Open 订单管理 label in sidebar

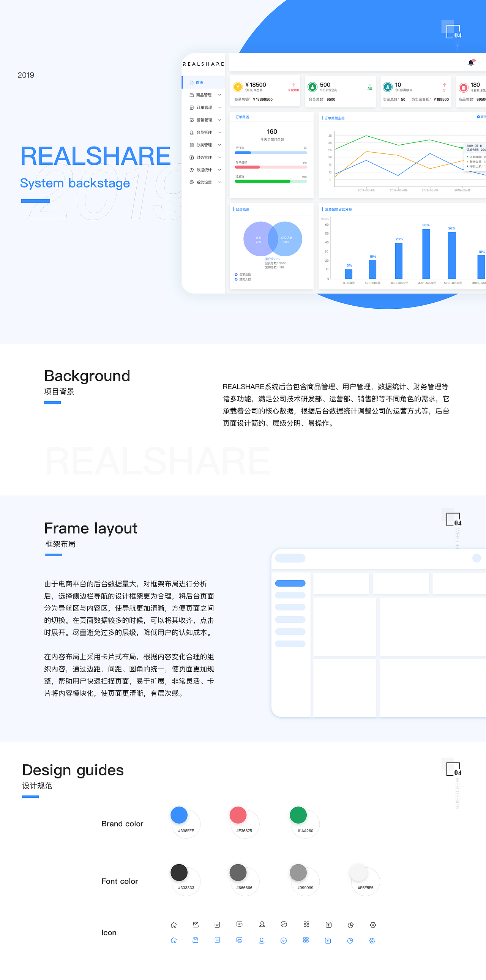204,108
